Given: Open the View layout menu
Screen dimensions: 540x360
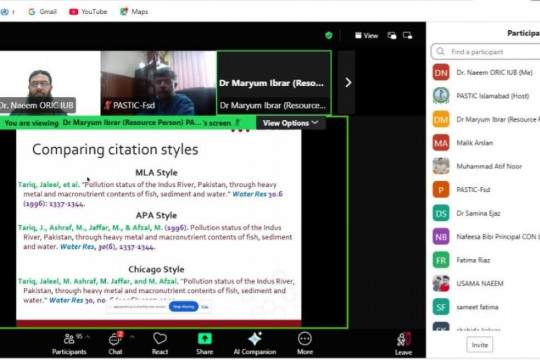Looking at the screenshot, I should pos(366,35).
